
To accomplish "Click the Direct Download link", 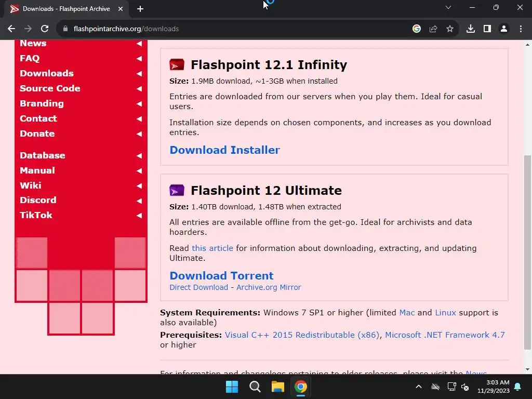I will (199, 287).
